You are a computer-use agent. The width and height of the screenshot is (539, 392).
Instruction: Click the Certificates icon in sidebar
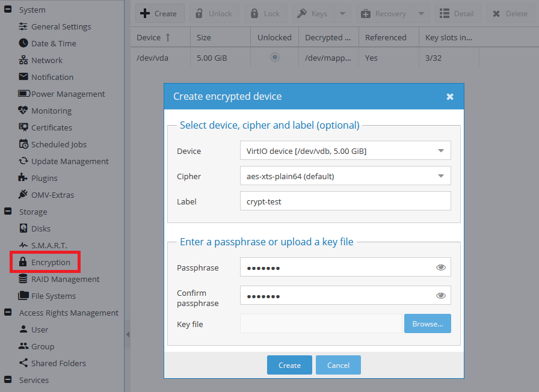coord(23,127)
